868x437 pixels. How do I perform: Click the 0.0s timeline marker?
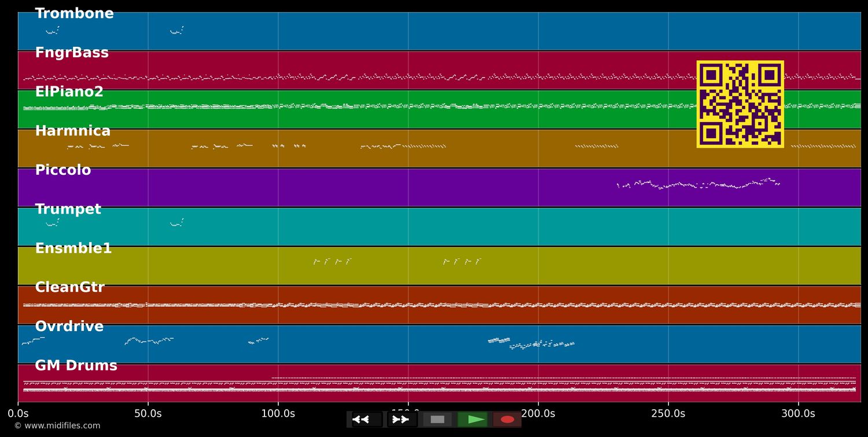coord(19,413)
